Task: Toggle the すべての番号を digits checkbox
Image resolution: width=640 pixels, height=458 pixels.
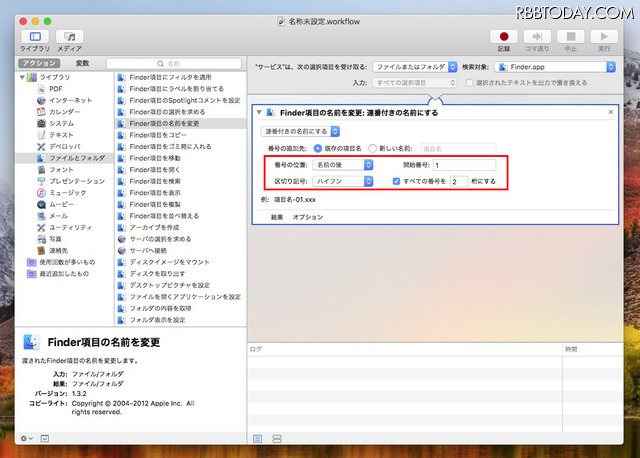Action: 396,181
